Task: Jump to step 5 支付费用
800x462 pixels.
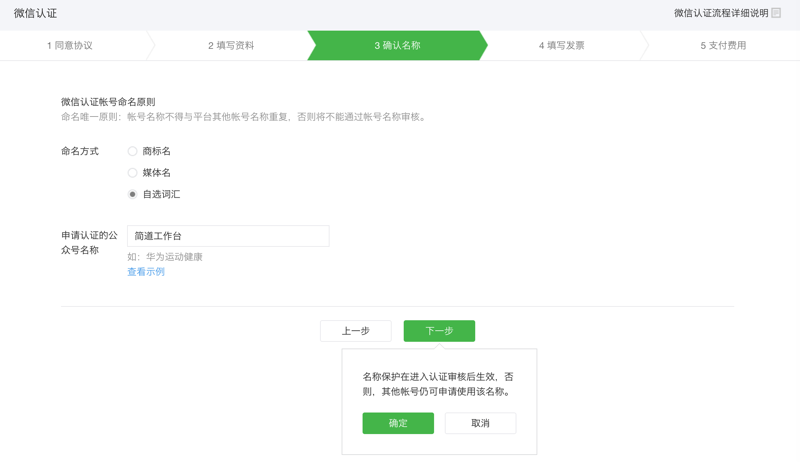Action: coord(723,45)
